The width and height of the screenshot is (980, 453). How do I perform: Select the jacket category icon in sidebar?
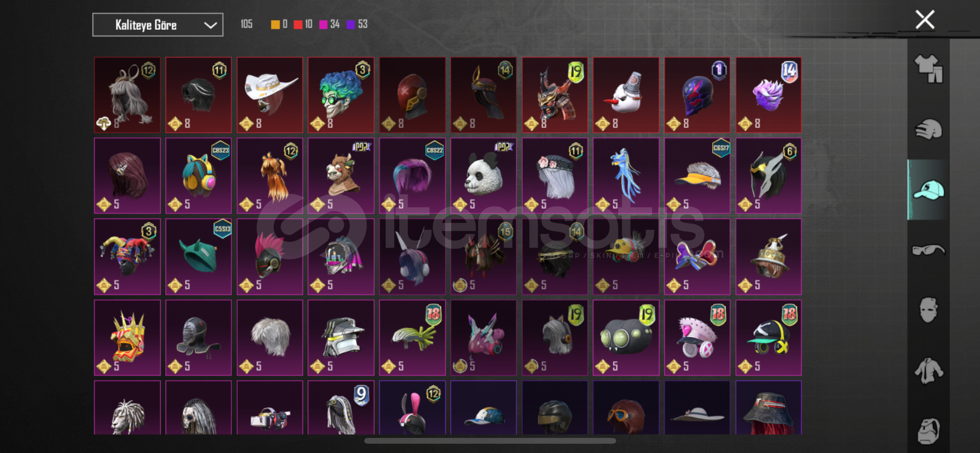928,370
